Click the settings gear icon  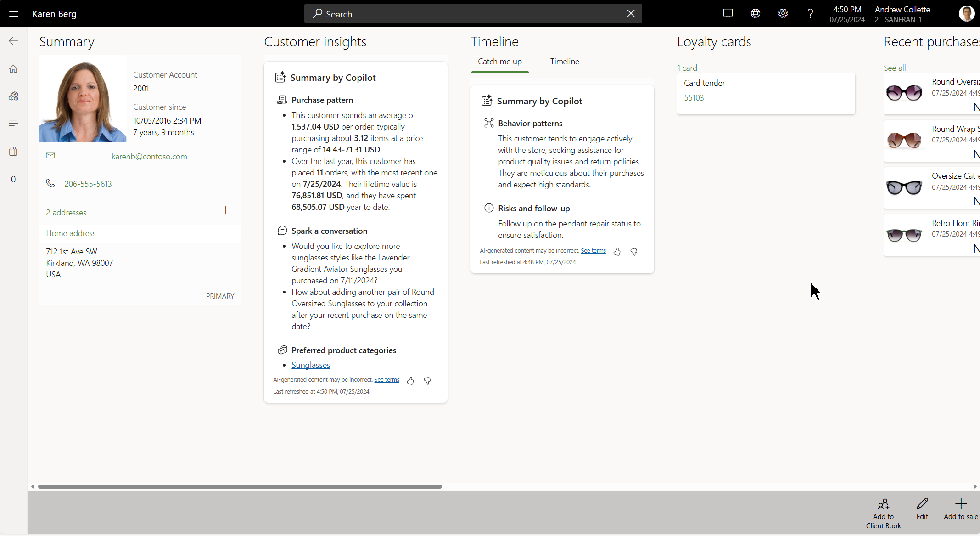[782, 13]
